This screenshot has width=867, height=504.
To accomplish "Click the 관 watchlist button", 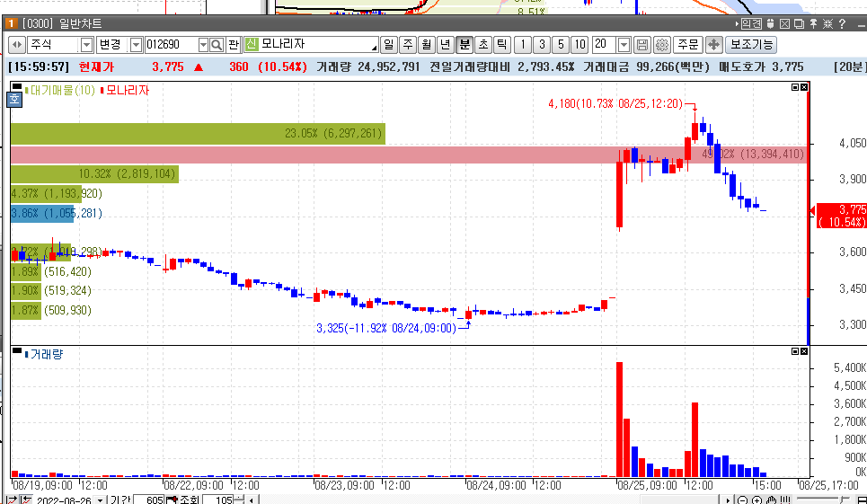I will [x=234, y=45].
